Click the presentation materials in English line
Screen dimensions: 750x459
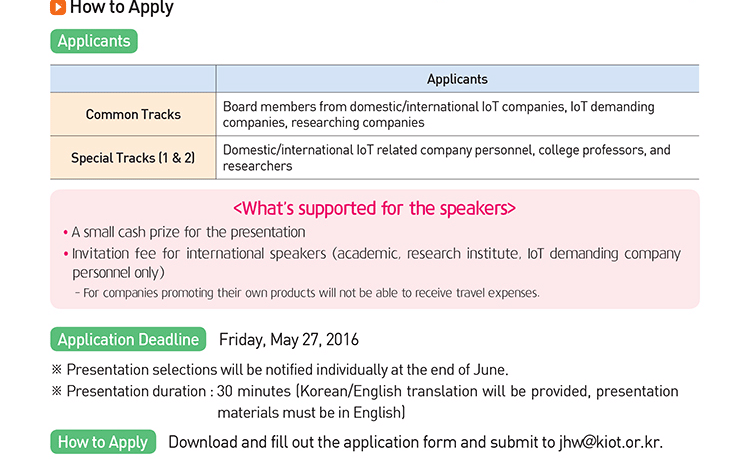(311, 413)
